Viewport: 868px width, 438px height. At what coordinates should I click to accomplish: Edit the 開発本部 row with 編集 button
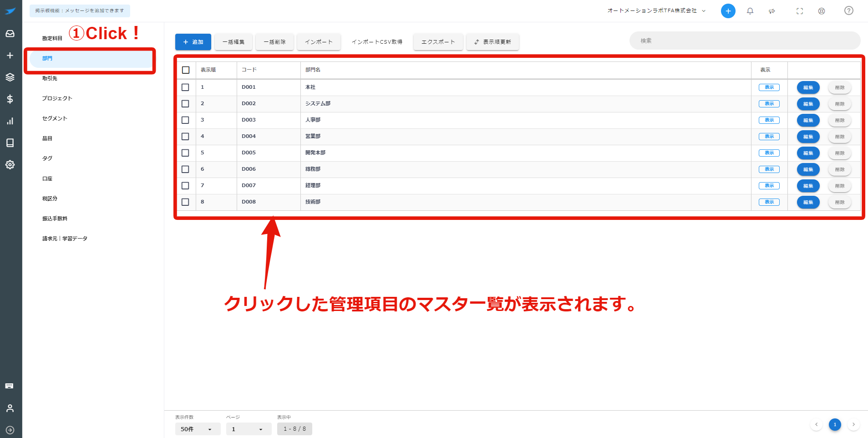[808, 153]
